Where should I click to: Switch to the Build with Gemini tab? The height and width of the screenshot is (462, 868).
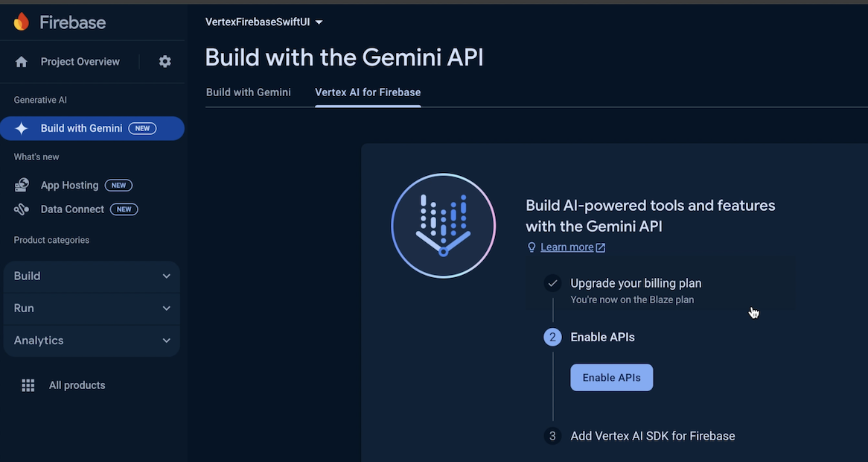click(249, 92)
